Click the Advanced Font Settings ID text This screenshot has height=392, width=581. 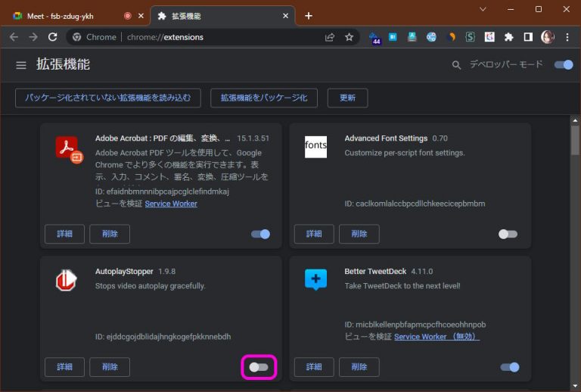[x=415, y=204]
